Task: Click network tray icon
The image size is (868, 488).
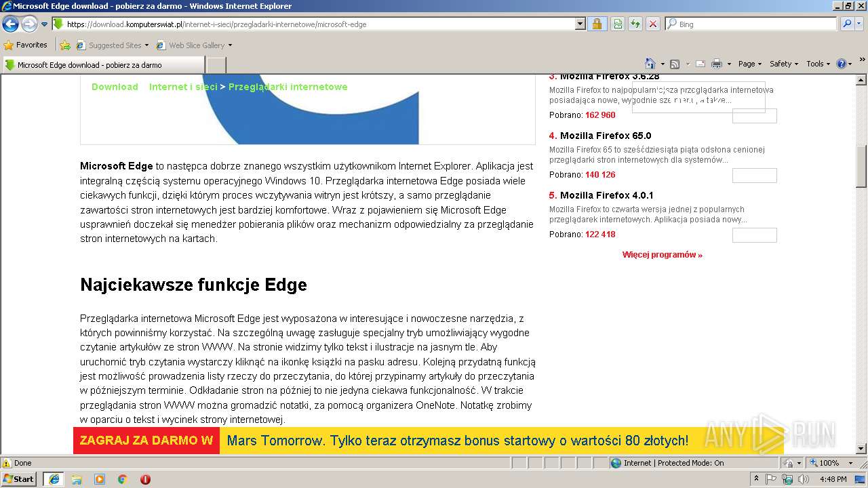Action: [787, 479]
